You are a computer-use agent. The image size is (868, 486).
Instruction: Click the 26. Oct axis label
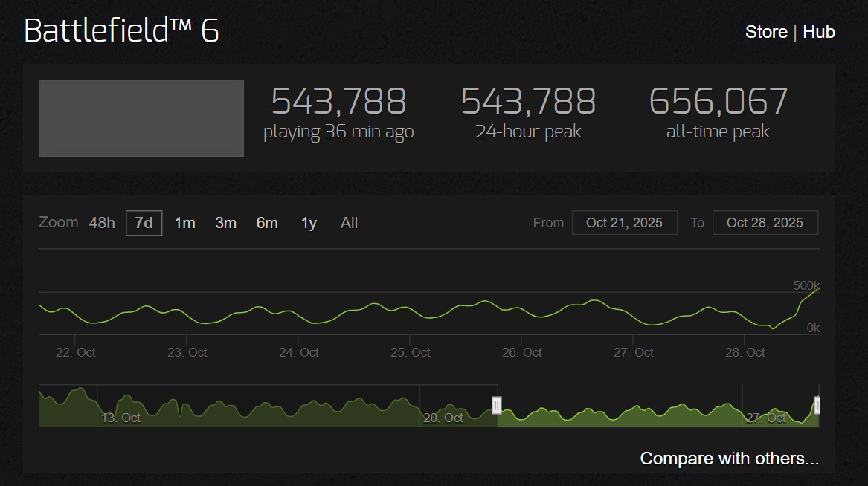(522, 352)
